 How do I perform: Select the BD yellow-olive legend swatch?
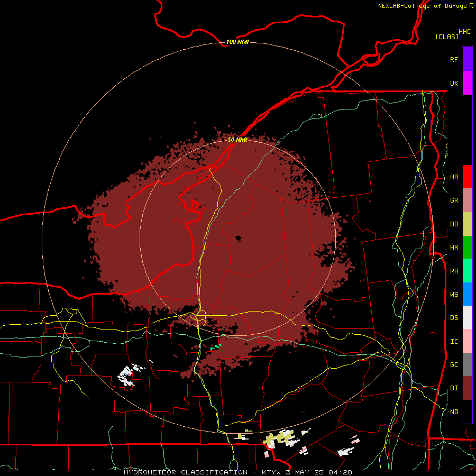tap(467, 224)
